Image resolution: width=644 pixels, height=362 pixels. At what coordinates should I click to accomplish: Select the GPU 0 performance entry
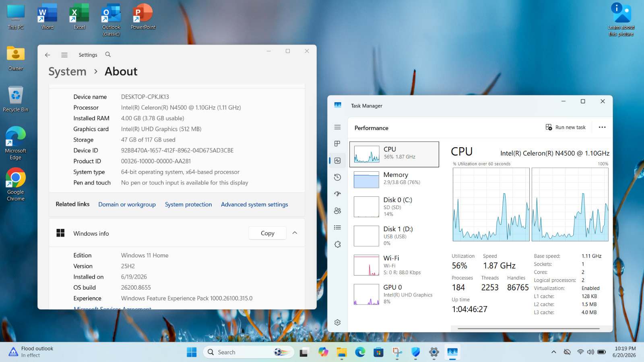click(x=394, y=294)
